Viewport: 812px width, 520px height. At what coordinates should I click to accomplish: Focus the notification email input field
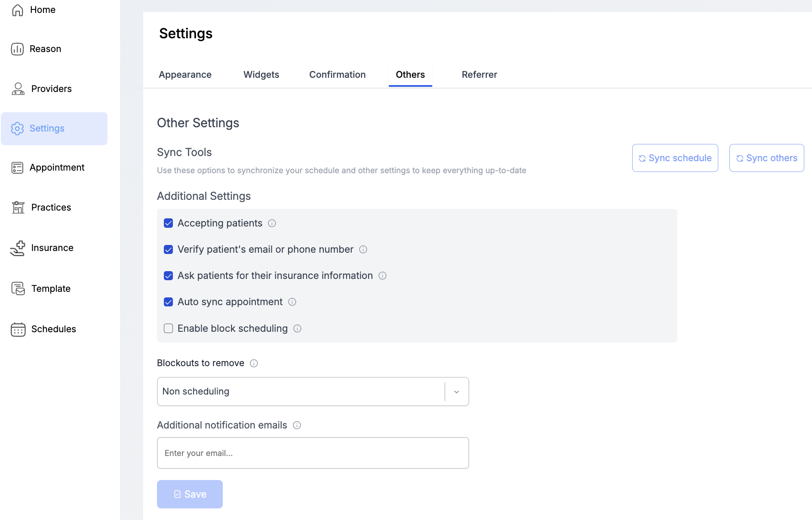pyautogui.click(x=313, y=453)
